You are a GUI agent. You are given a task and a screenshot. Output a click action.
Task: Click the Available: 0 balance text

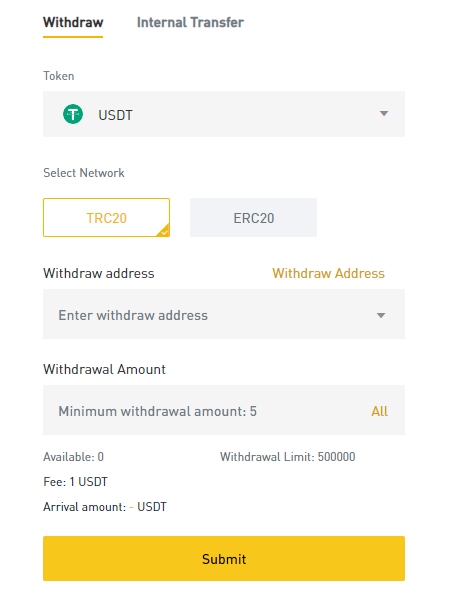pos(74,457)
